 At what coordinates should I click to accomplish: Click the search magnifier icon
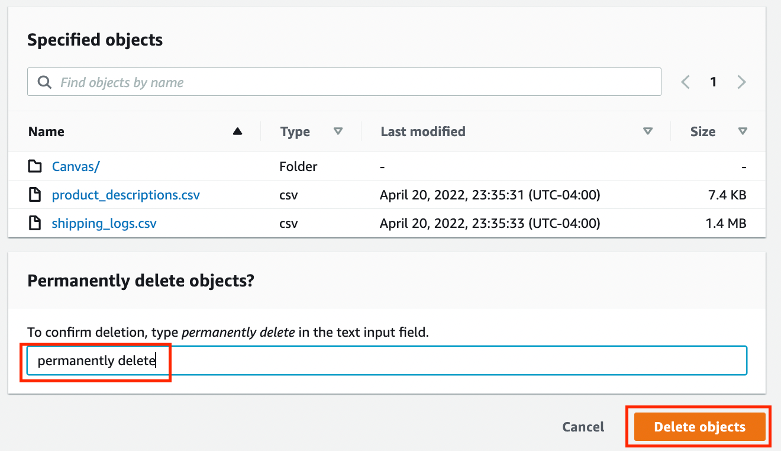(x=43, y=82)
